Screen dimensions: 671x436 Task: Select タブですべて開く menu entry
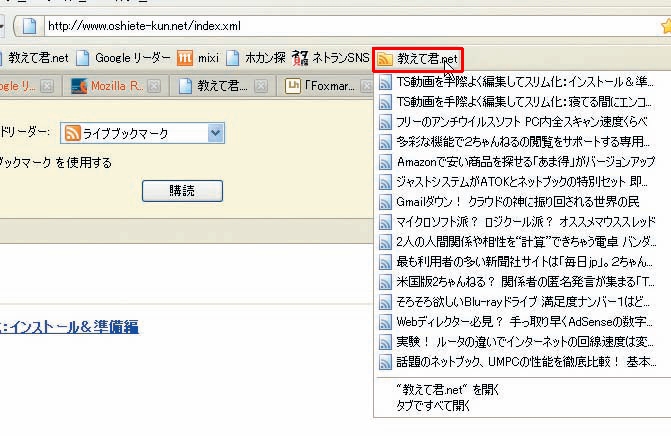(433, 405)
